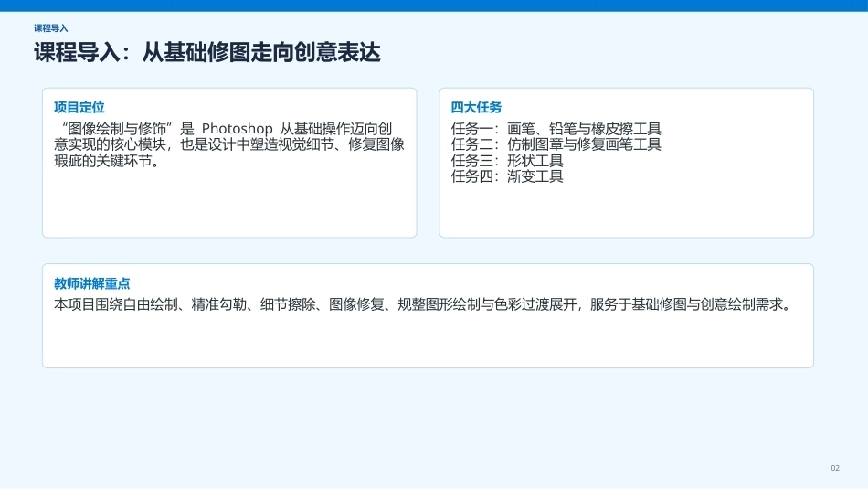The image size is (868, 489).
Task: Select 任务二：仿制图章与修复画笔工具
Action: tap(556, 144)
